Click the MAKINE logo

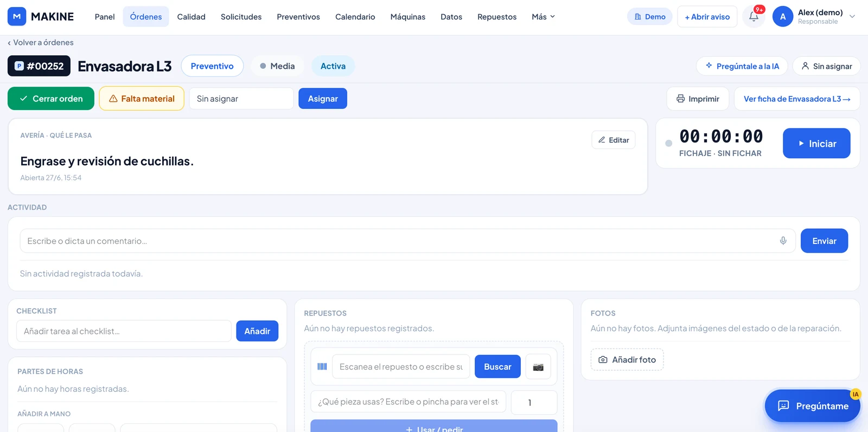[x=41, y=17]
